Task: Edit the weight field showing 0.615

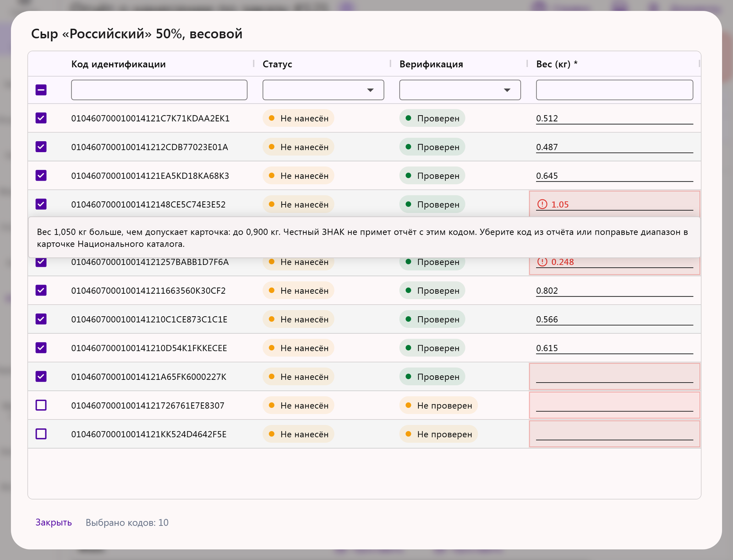Action: click(x=614, y=348)
